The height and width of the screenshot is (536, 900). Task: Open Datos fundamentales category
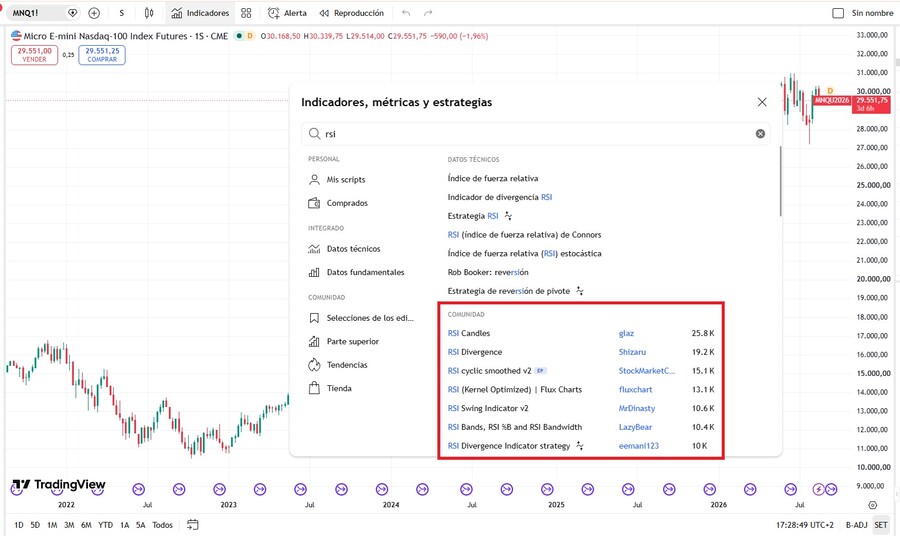[x=366, y=272]
